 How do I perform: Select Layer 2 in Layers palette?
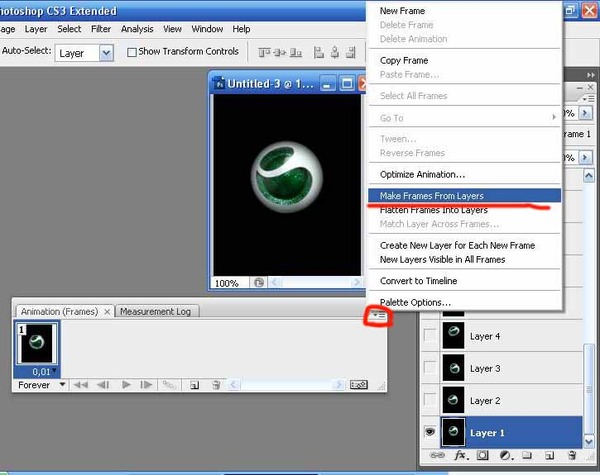pos(511,400)
